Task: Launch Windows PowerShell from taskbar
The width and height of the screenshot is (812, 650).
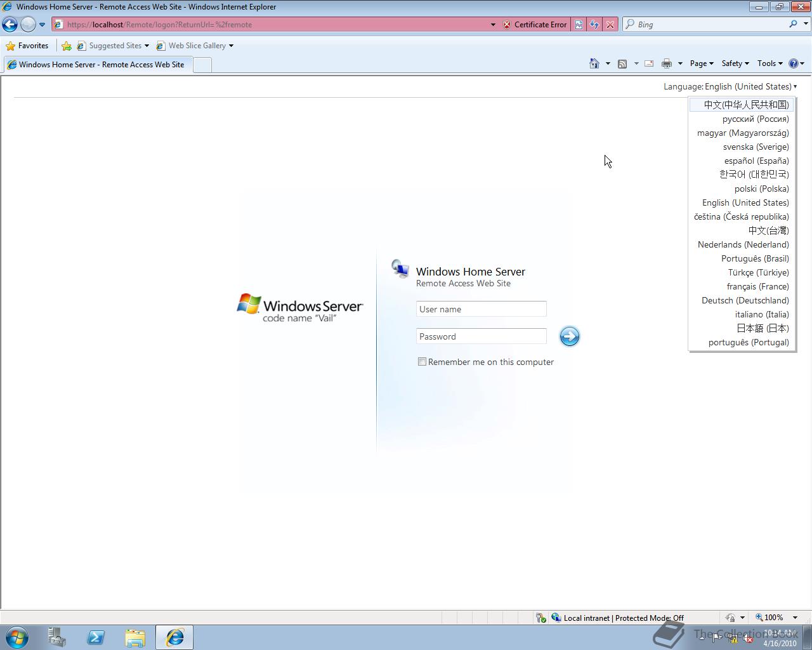Action: (x=96, y=637)
